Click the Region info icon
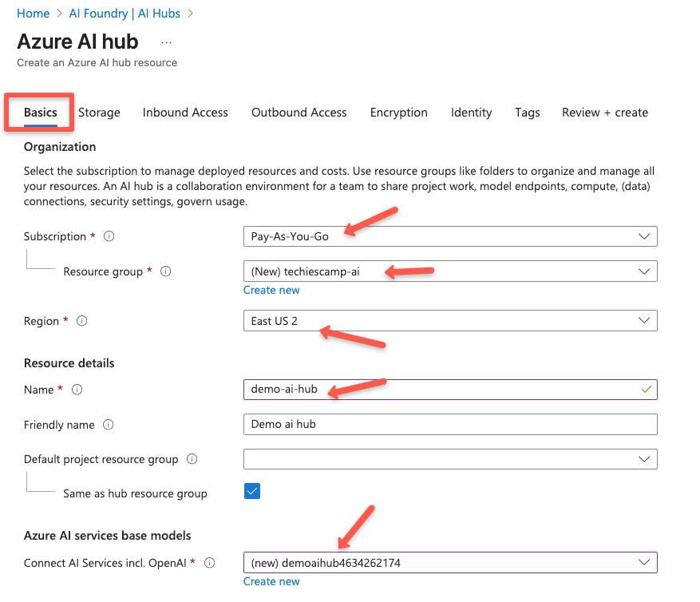 click(81, 320)
